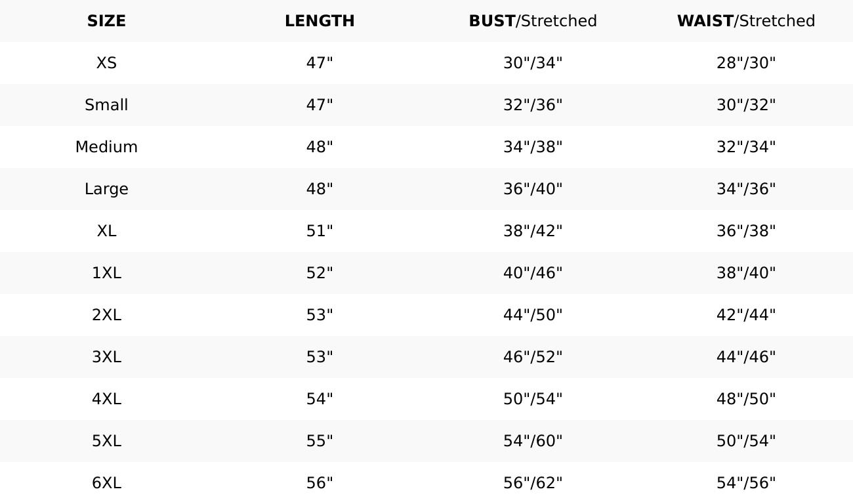Click the 51" length value
Image resolution: width=853 pixels, height=504 pixels.
coord(320,231)
